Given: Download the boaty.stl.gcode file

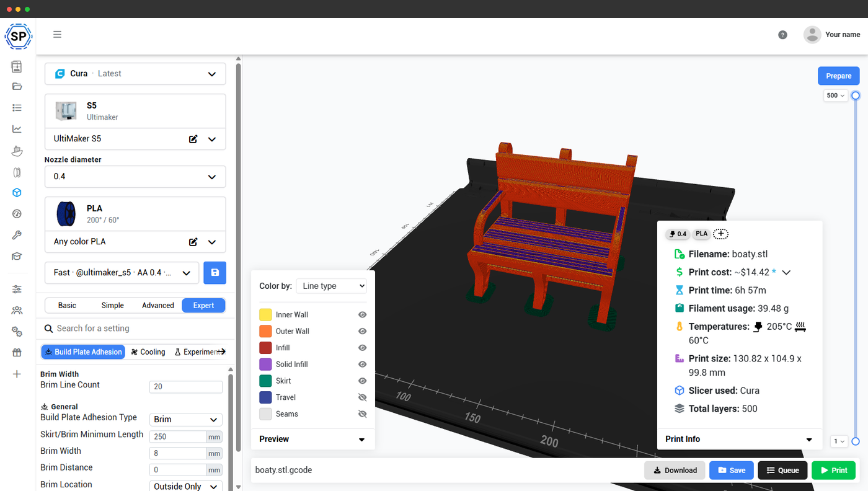Looking at the screenshot, I should [x=675, y=471].
